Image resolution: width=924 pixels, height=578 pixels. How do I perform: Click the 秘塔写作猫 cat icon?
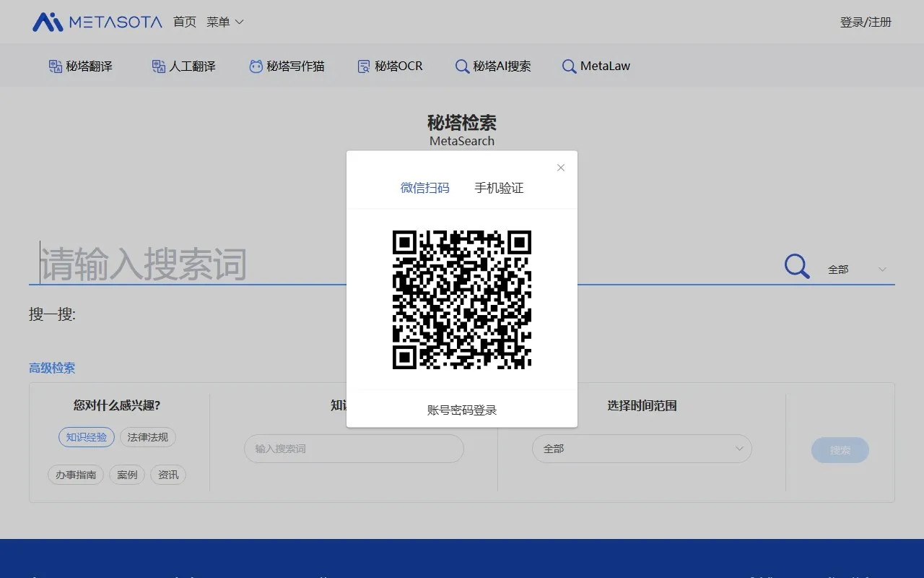pos(256,65)
